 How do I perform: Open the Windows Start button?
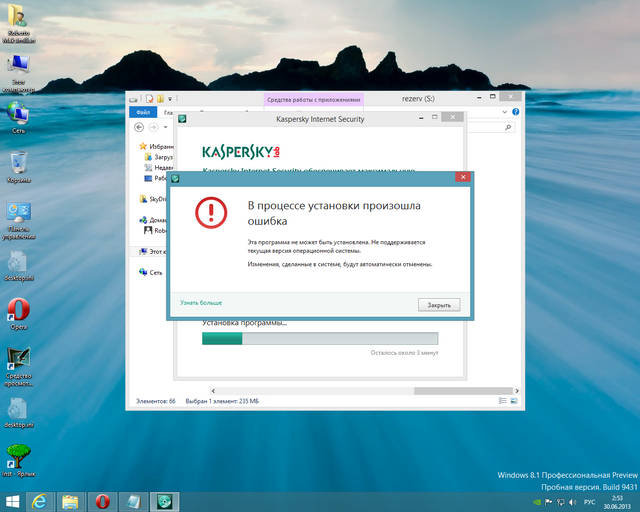pos(12,502)
